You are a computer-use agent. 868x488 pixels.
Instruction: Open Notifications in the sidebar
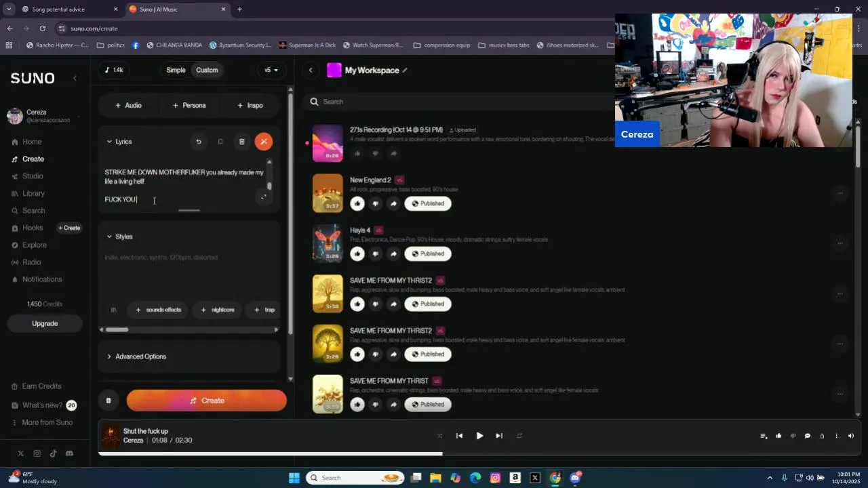pos(37,279)
